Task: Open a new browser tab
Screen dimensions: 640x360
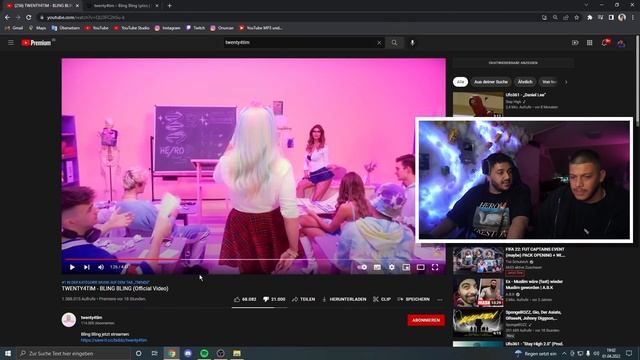Action: click(x=169, y=6)
